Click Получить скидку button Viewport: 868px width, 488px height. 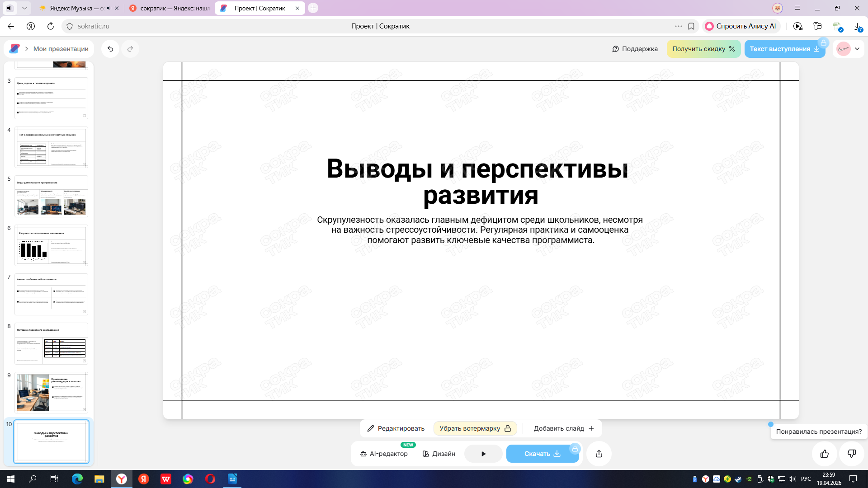click(x=703, y=49)
